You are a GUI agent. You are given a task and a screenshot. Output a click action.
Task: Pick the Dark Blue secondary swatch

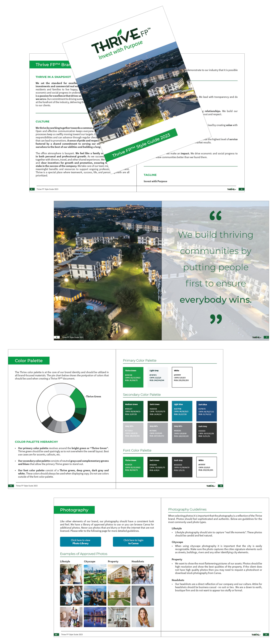pyautogui.click(x=206, y=411)
